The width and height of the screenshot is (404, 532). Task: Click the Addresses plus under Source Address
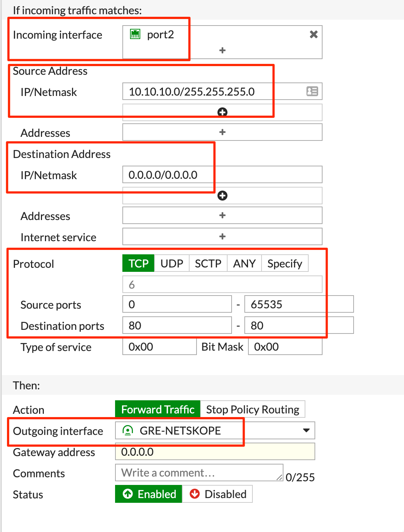coord(222,132)
